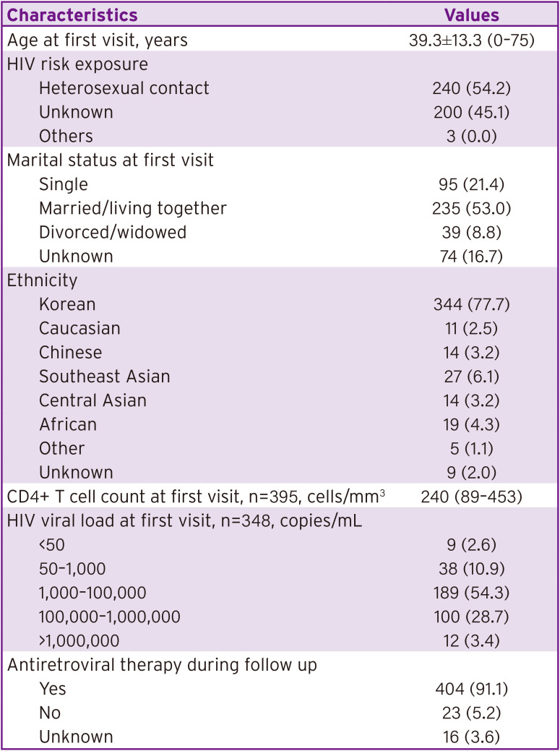The image size is (560, 751).
Task: Click the Divorced/widowed row label
Action: coord(113,232)
